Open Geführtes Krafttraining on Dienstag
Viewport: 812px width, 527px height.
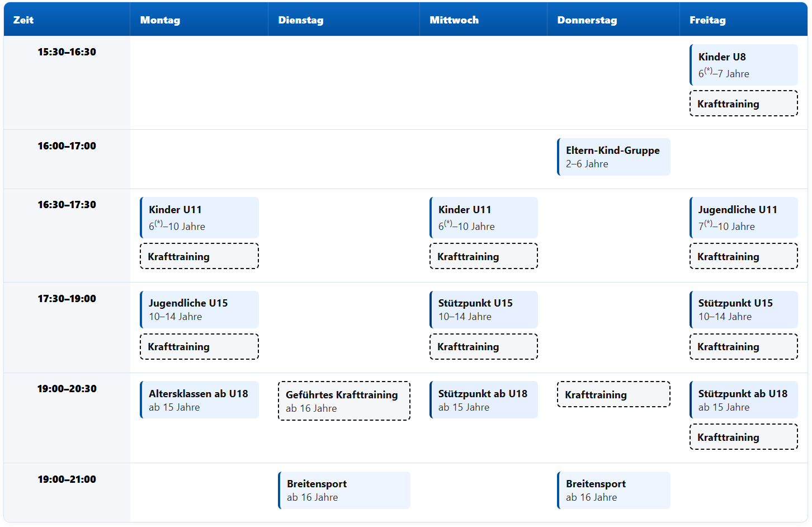point(344,401)
